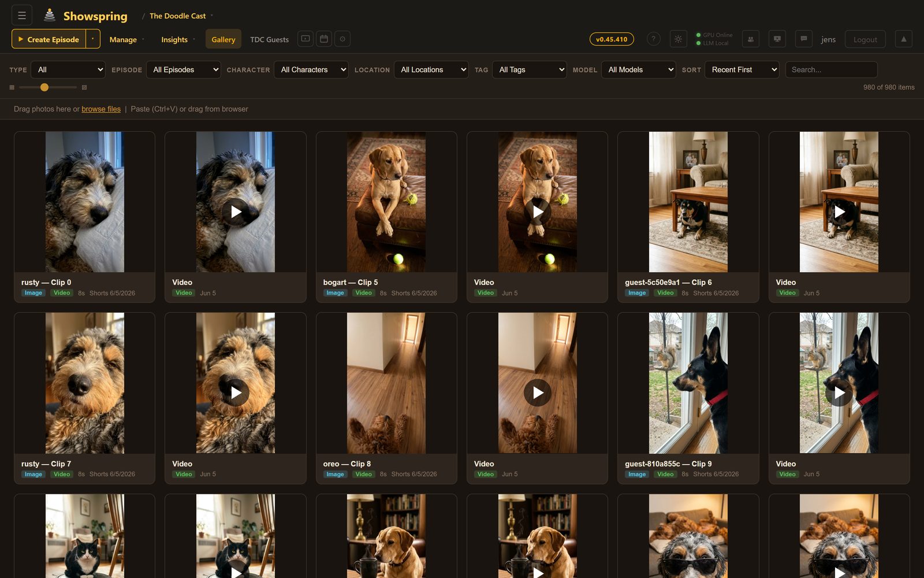Viewport: 924px width, 578px height.
Task: Play the dog with tennis ball video
Action: [x=538, y=212]
